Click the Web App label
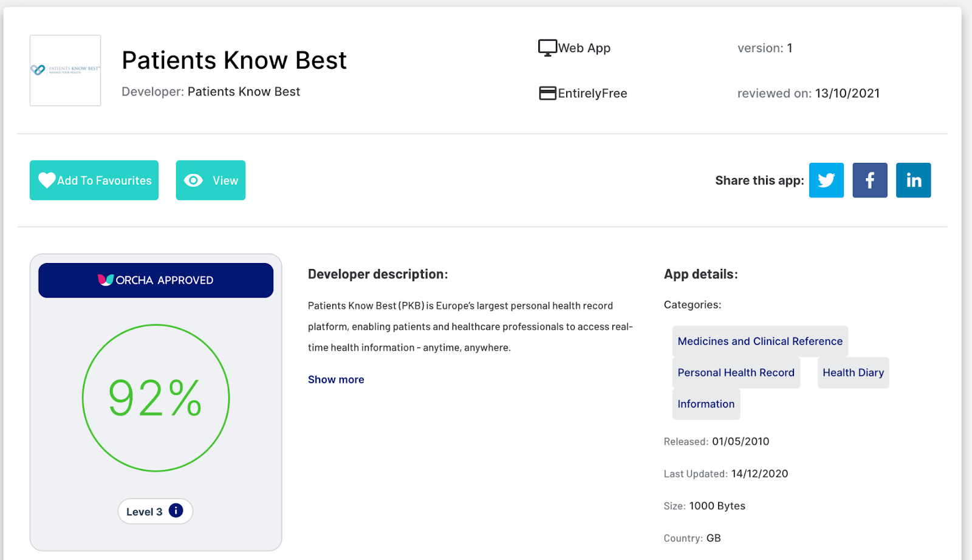 (x=584, y=48)
